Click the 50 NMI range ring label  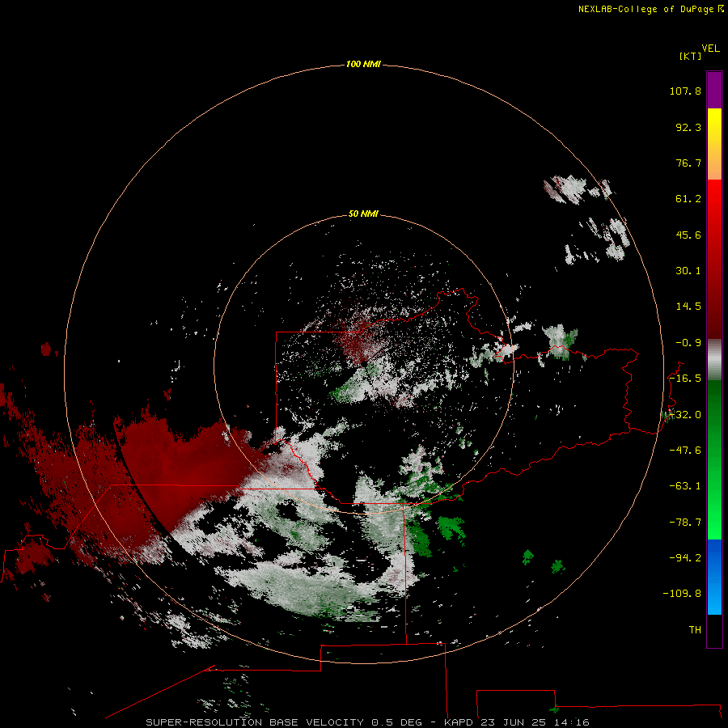(363, 214)
